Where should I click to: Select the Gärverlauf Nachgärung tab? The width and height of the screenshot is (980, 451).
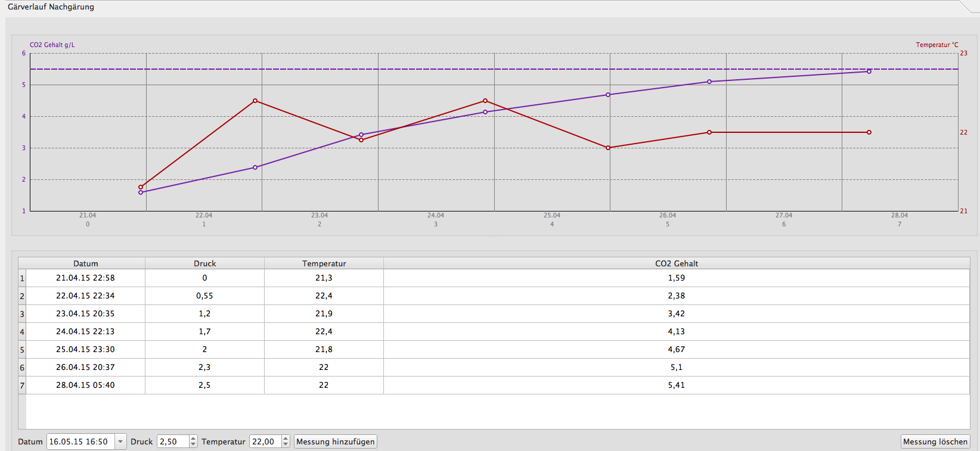coord(51,7)
